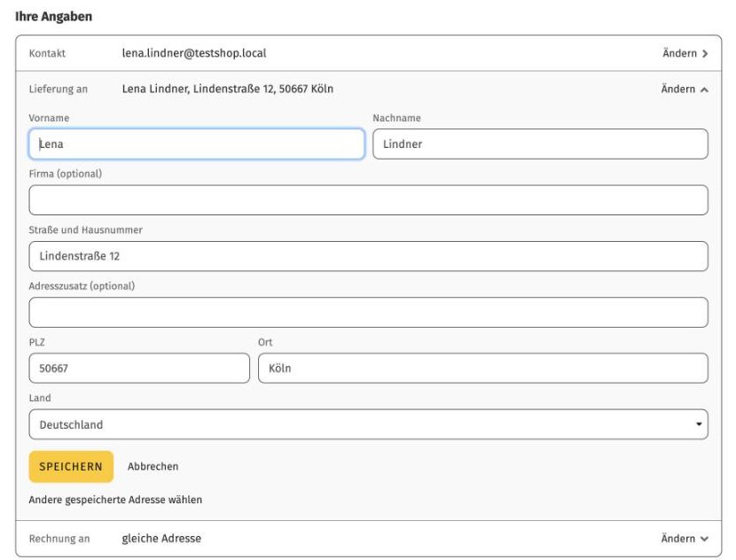Focus the Vorname field containing Lena
Image resolution: width=736 pixels, height=560 pixels.
pos(197,144)
